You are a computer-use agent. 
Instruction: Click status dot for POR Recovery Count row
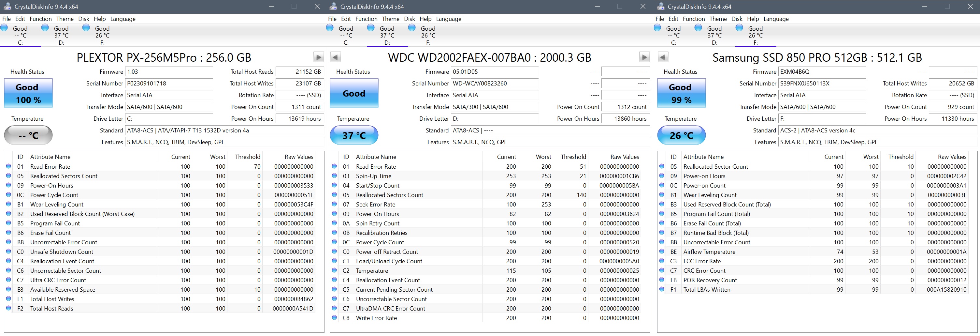(662, 280)
